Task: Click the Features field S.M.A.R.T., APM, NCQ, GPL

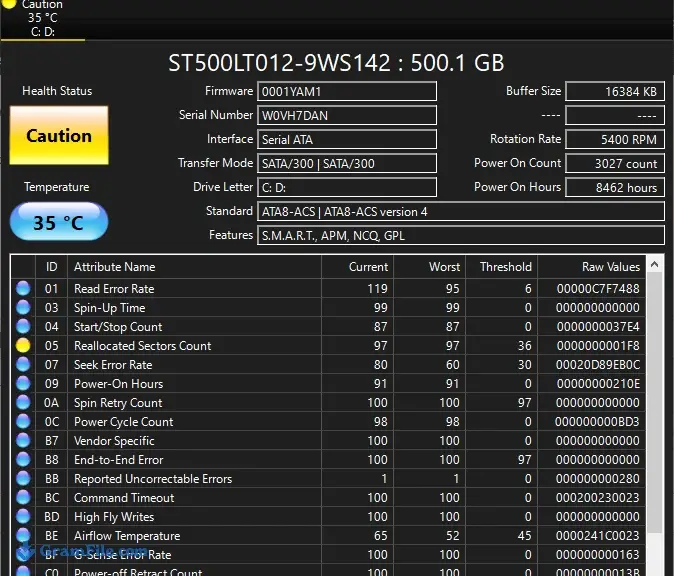Action: [461, 236]
